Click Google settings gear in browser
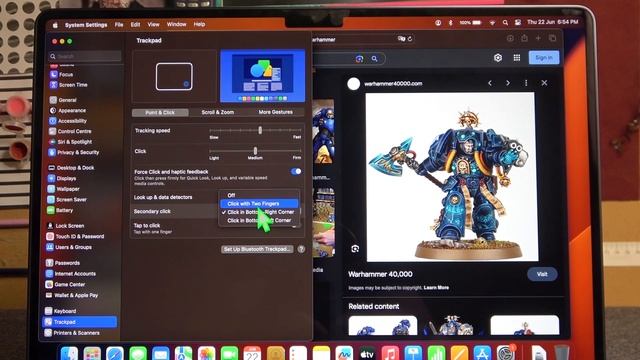The image size is (640, 360). pos(498,58)
